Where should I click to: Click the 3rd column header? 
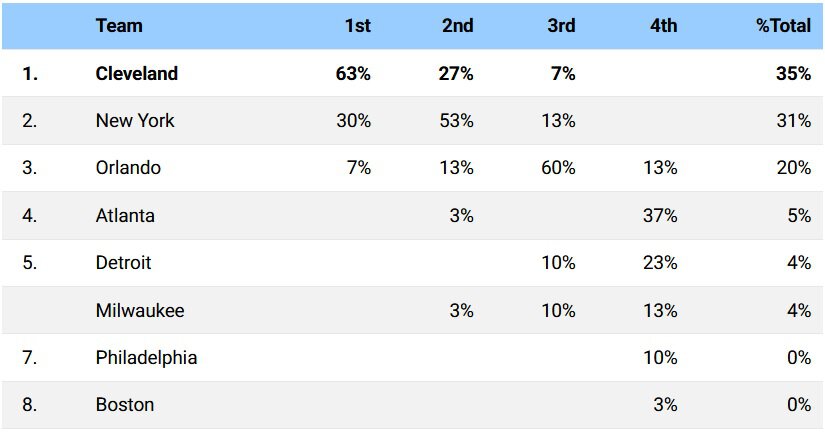pyautogui.click(x=561, y=25)
